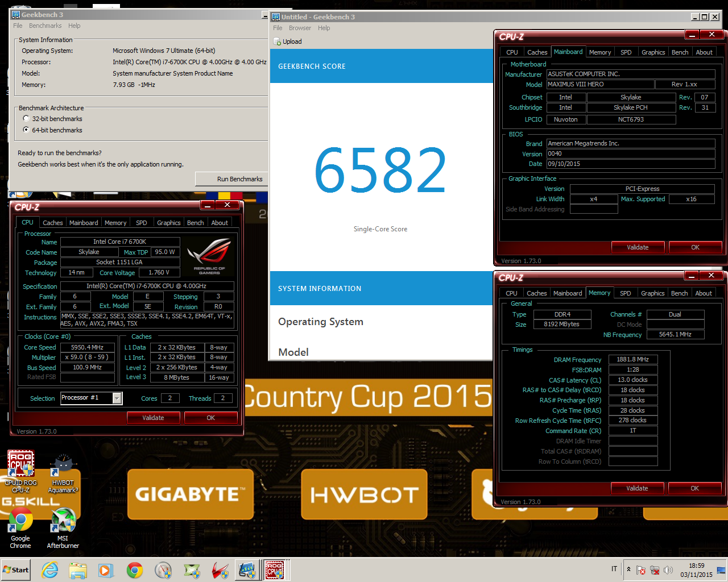This screenshot has height=582, width=728.
Task: Click the red checkmark app icon in the taskbar
Action: (220, 570)
